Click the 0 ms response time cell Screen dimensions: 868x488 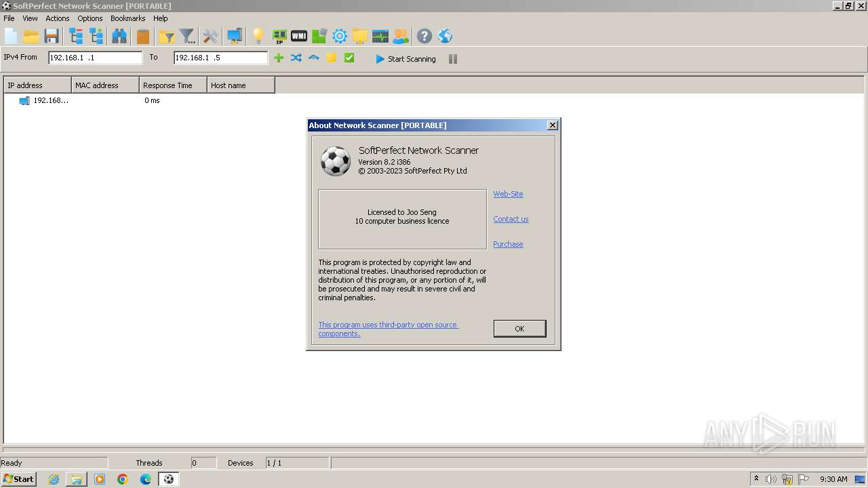(152, 100)
